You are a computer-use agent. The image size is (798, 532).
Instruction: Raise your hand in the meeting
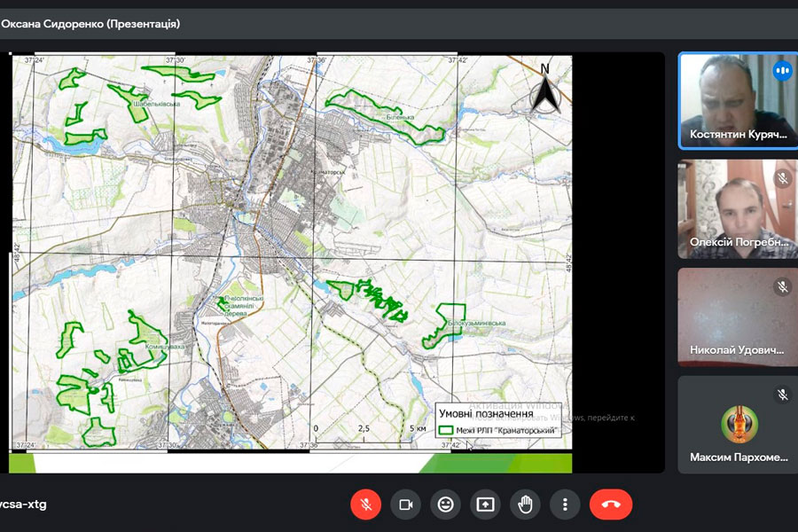[x=525, y=505]
